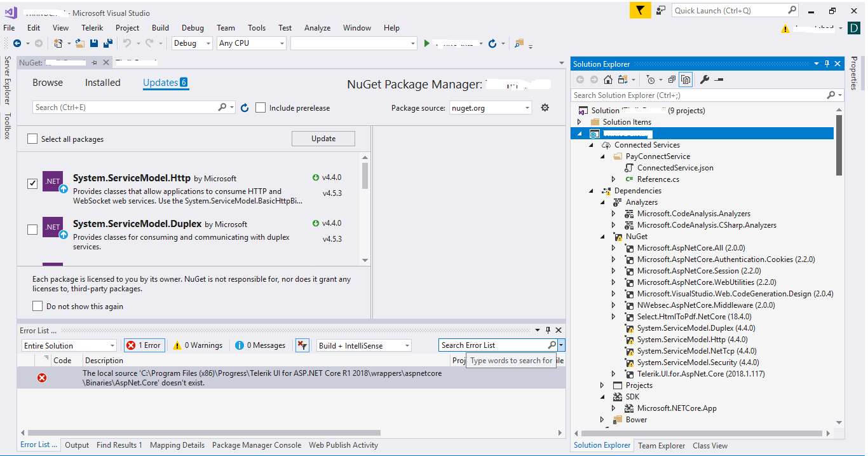Pin the NuGet document tab
868x456 pixels.
point(94,62)
